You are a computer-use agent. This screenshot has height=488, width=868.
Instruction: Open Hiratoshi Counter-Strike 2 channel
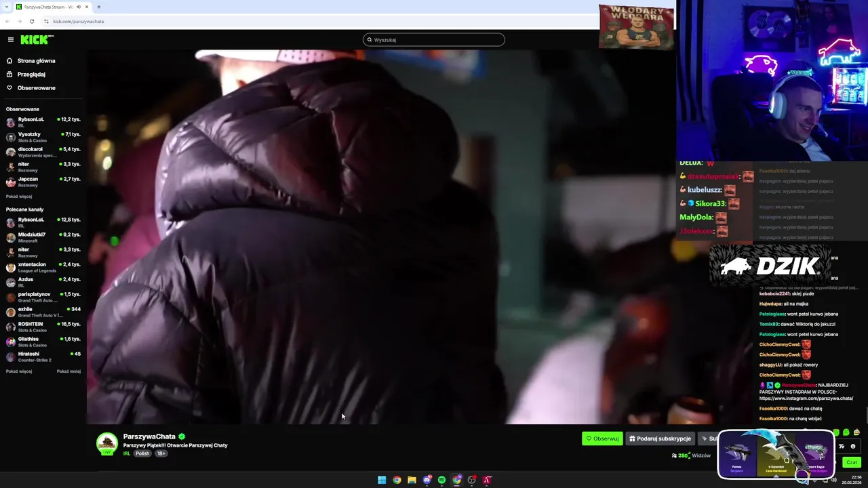point(43,357)
